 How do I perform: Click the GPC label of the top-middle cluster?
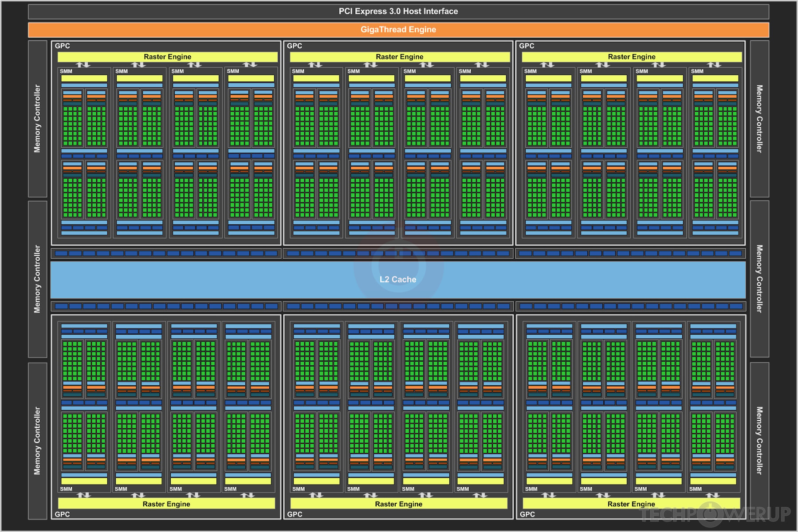(295, 46)
